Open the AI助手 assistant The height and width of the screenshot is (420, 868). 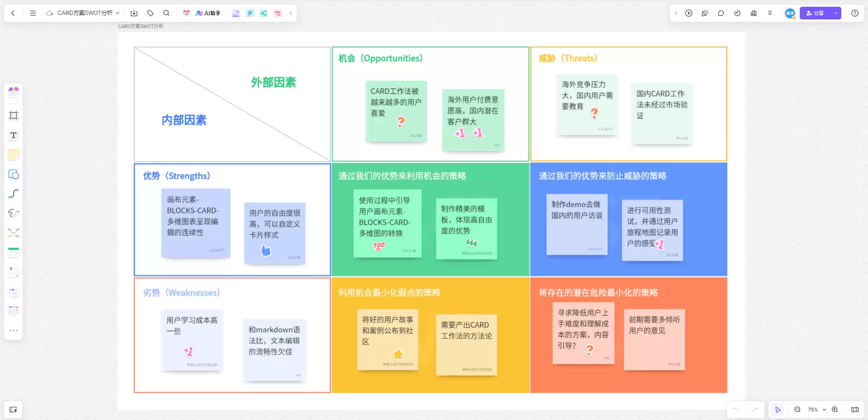click(x=208, y=13)
